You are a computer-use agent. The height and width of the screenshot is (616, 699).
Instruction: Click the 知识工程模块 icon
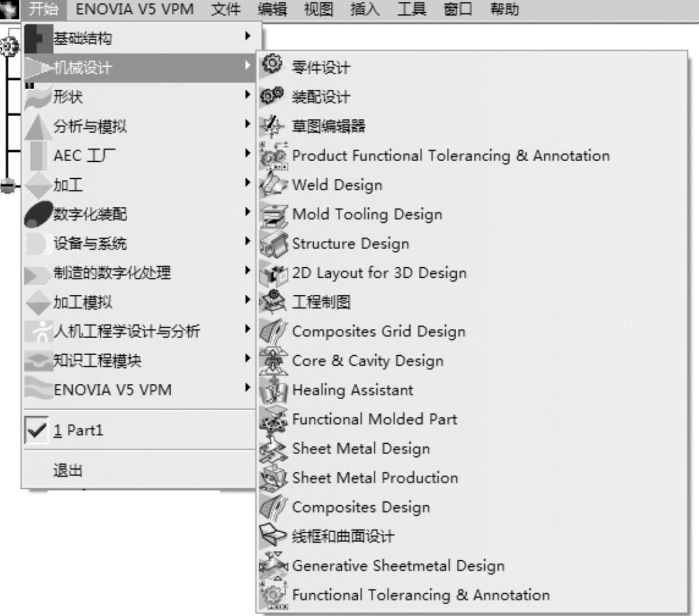tap(38, 360)
